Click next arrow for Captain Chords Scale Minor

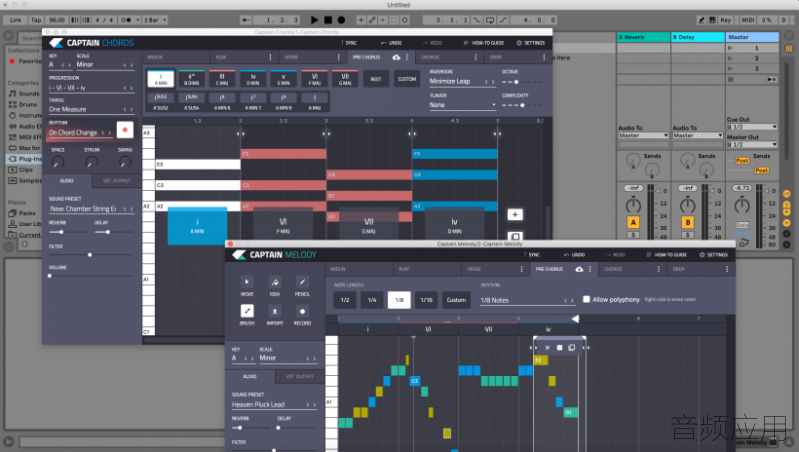click(x=131, y=65)
